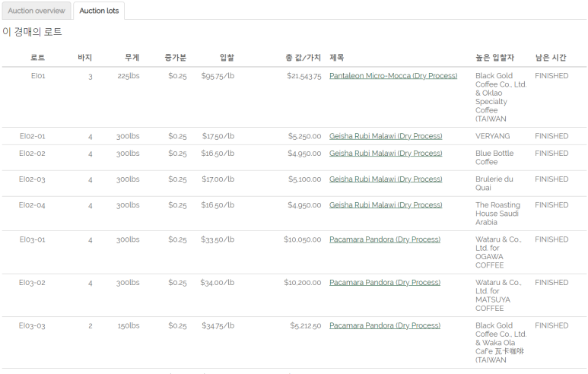Click the 로트 column header
588x374 pixels.
point(37,57)
